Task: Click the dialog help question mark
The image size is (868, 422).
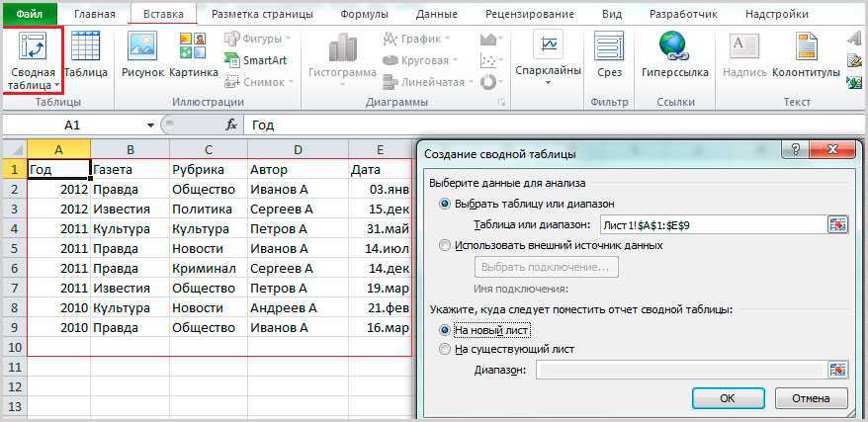Action: pyautogui.click(x=796, y=150)
